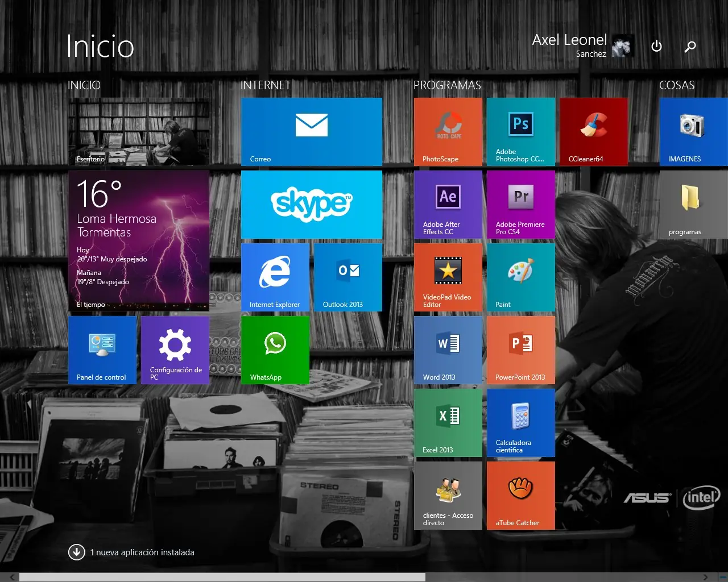
Task: Click '1 nueva aplicación instalada' text
Action: pos(142,552)
